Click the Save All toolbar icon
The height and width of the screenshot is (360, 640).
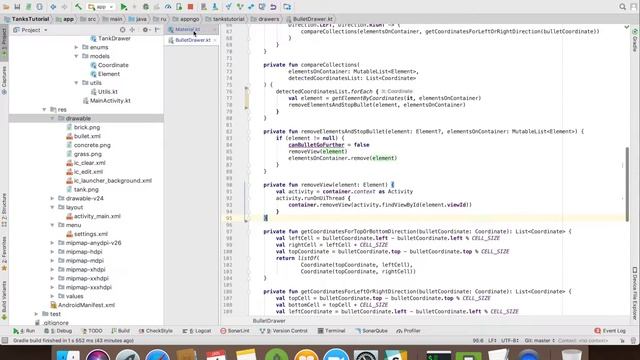(17, 7)
